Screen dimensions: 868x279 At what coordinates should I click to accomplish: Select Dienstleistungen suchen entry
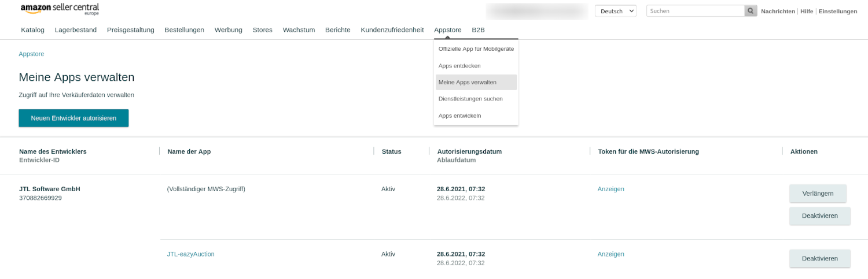476,99
